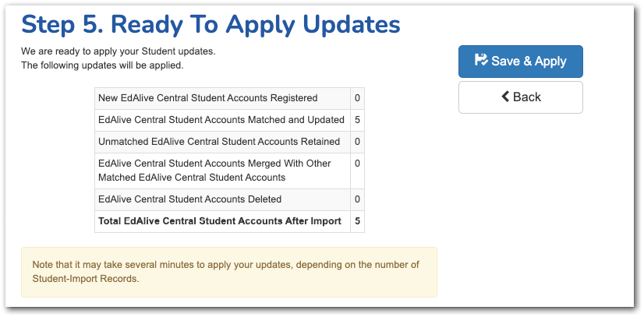This screenshot has height=317, width=644.
Task: Click the count value for Accounts Deleted
Action: 357,199
